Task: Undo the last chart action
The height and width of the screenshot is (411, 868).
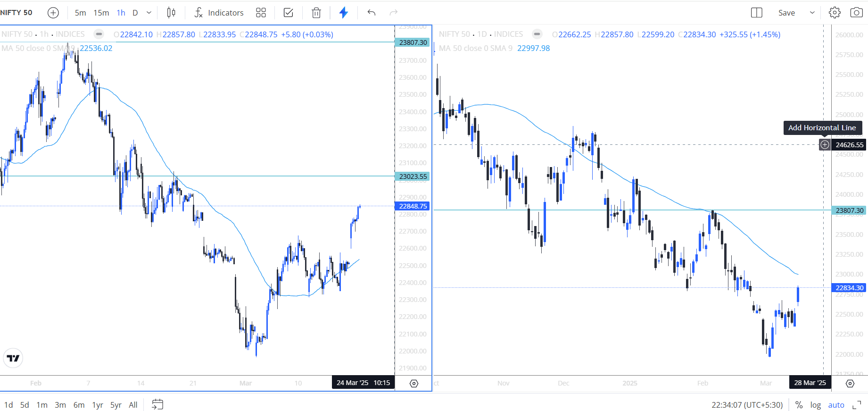Action: 372,13
